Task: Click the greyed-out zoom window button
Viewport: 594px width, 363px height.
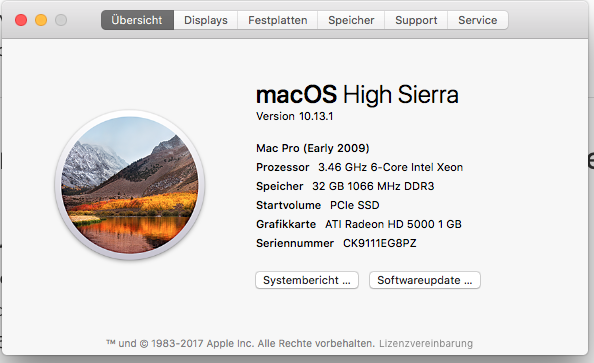Action: tap(61, 20)
